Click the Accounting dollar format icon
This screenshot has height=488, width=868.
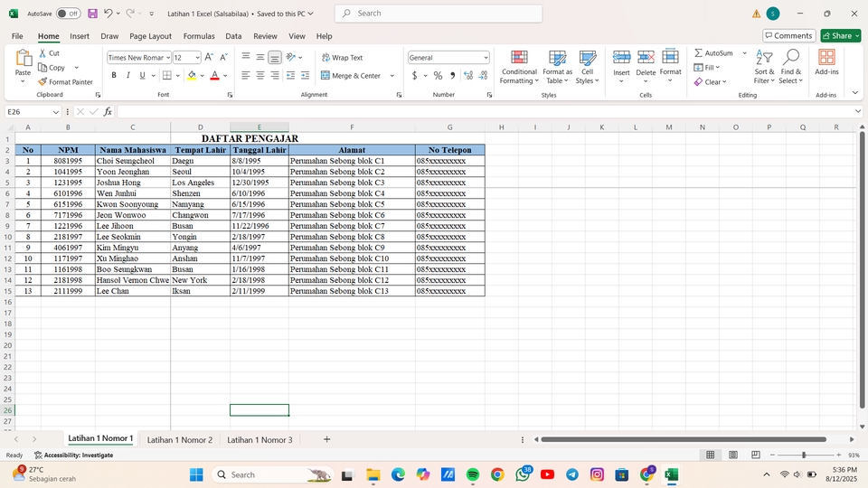click(414, 75)
